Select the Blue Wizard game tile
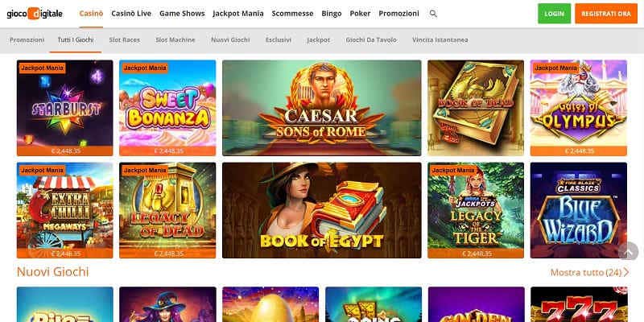The image size is (644, 322). 579,210
